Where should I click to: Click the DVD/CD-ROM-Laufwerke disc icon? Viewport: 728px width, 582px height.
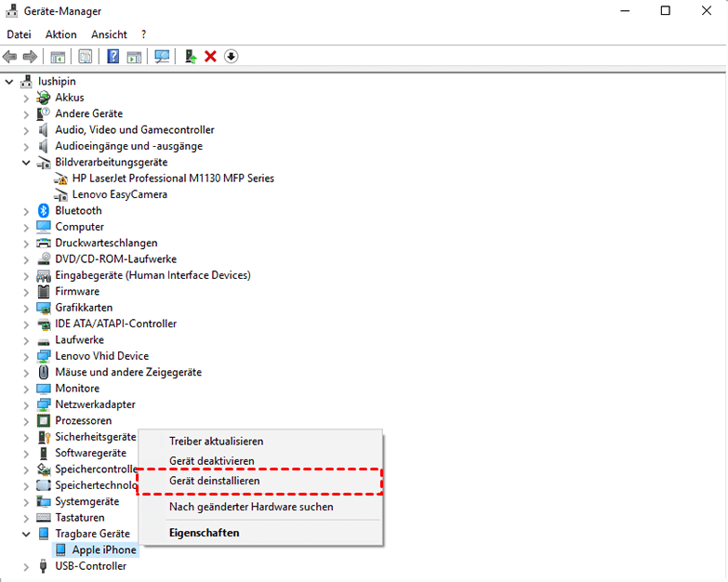tap(44, 259)
